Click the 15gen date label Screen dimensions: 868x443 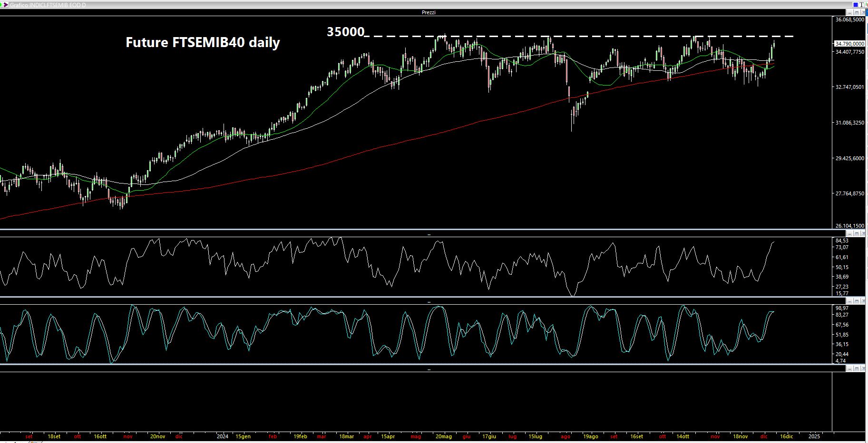pos(243,436)
